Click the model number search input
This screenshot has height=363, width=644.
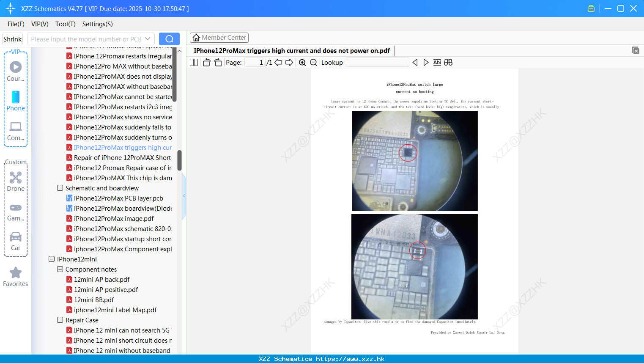[86, 39]
